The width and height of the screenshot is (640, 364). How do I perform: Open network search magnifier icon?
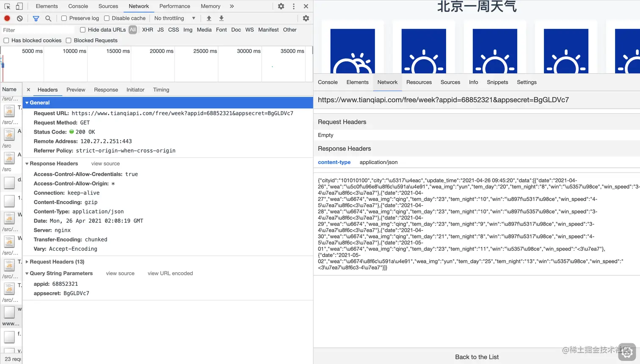(48, 18)
